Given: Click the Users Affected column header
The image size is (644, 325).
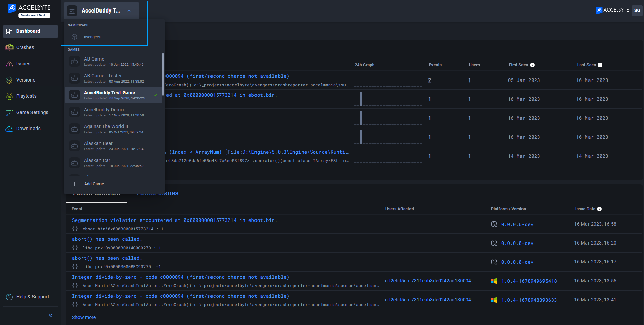Looking at the screenshot, I should [x=399, y=209].
